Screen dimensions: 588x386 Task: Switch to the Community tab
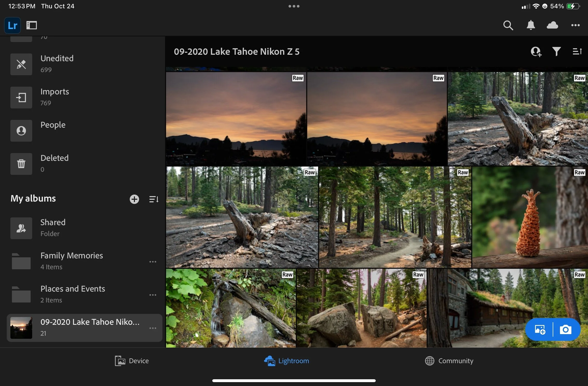point(449,361)
